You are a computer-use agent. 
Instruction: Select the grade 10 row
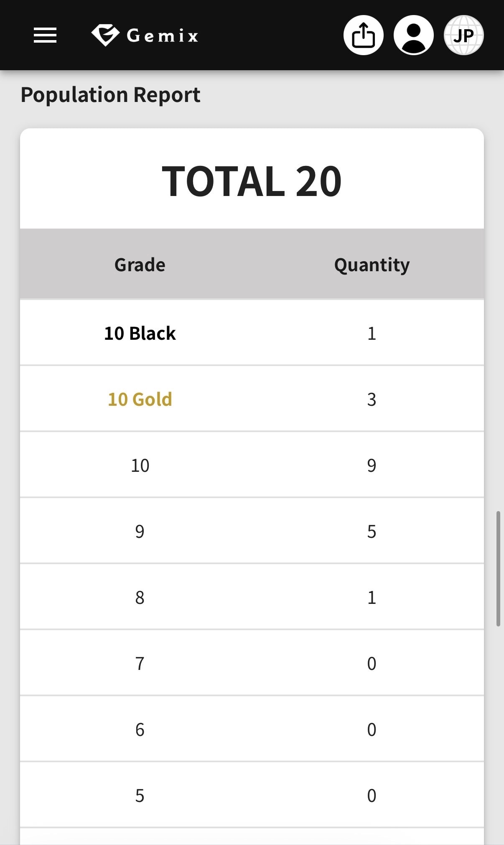click(252, 465)
